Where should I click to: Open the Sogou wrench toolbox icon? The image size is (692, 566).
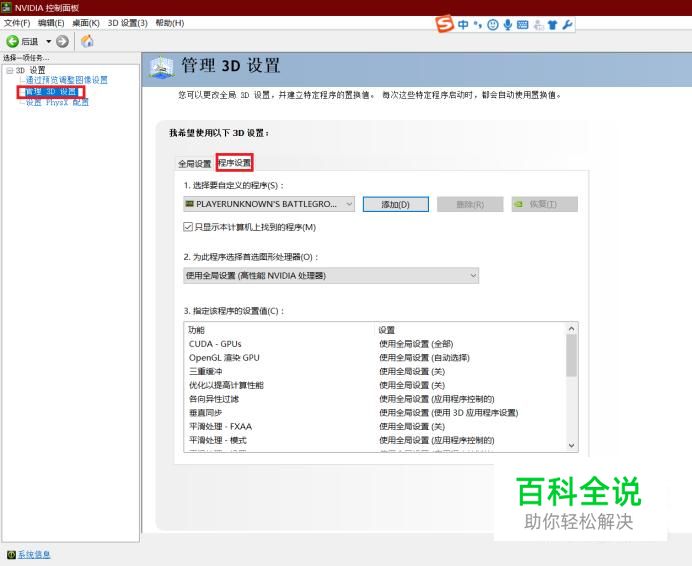[x=567, y=25]
